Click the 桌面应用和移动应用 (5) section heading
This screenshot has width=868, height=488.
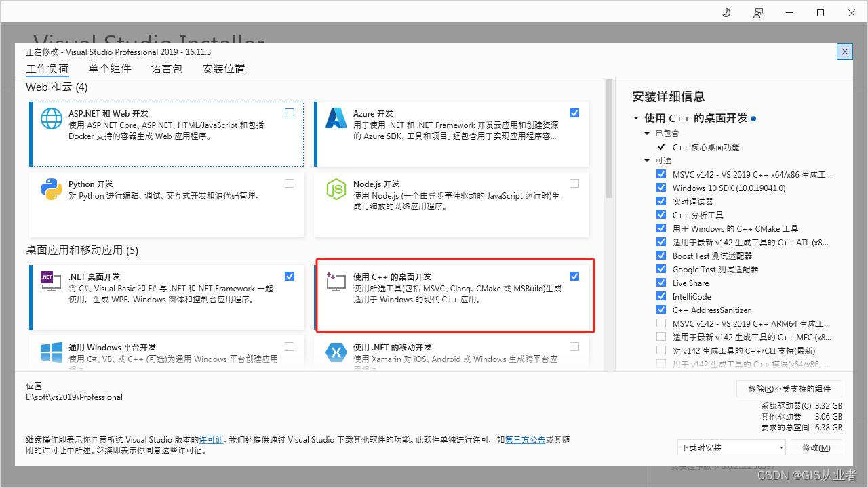pos(82,251)
